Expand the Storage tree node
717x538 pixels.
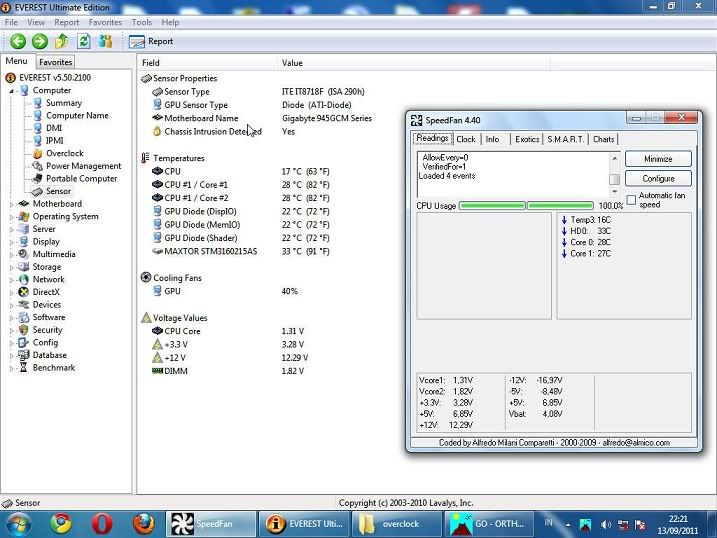click(x=11, y=267)
